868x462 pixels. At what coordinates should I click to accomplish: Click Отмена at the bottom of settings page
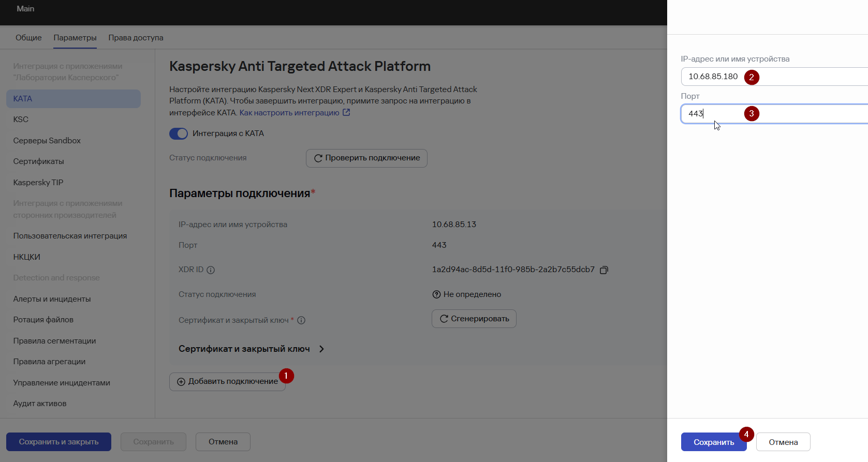[223, 442]
